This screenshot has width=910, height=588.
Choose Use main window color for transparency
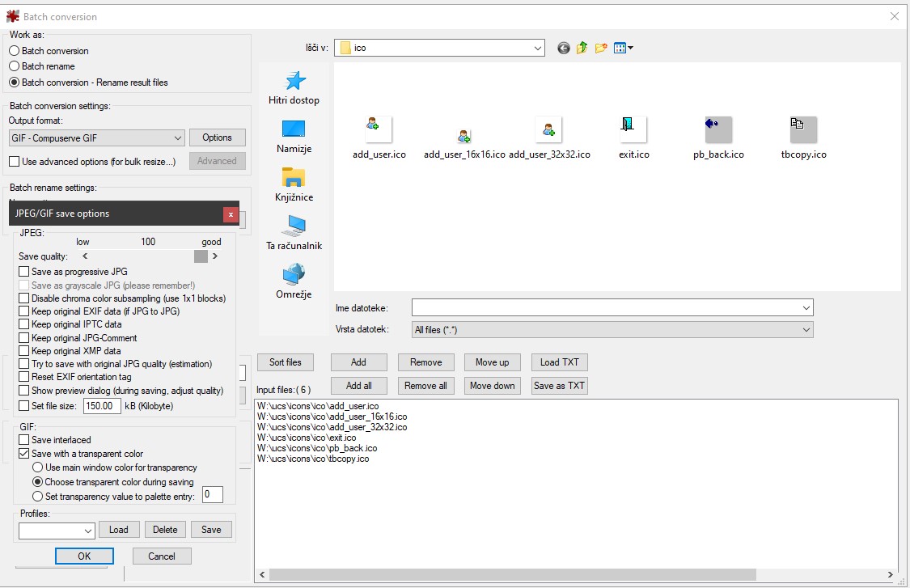tap(37, 467)
